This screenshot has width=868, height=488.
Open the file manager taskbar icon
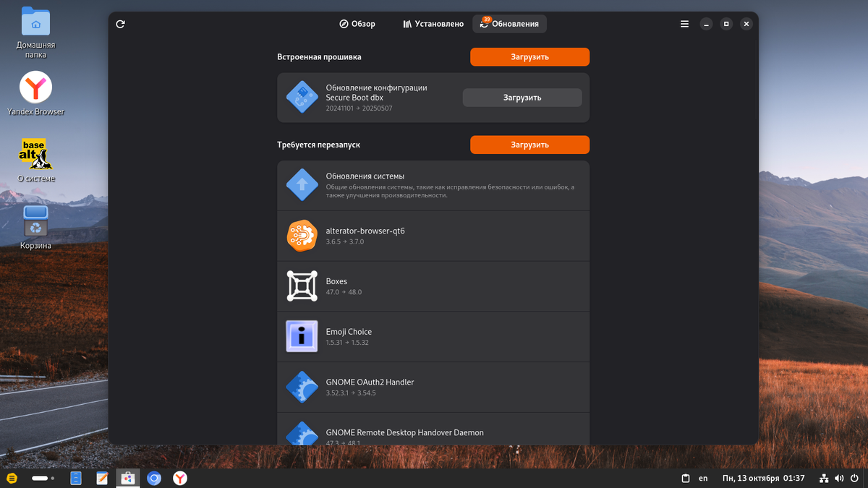(75, 479)
